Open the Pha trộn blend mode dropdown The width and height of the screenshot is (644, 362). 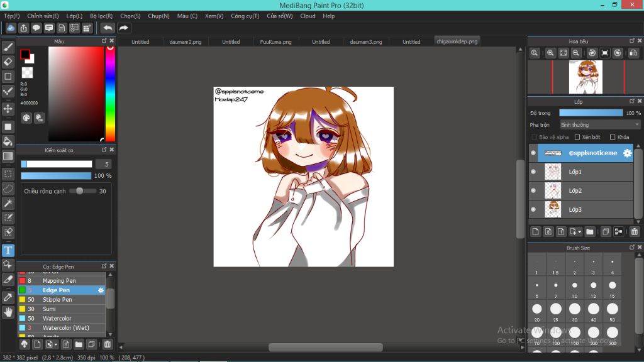pyautogui.click(x=600, y=125)
